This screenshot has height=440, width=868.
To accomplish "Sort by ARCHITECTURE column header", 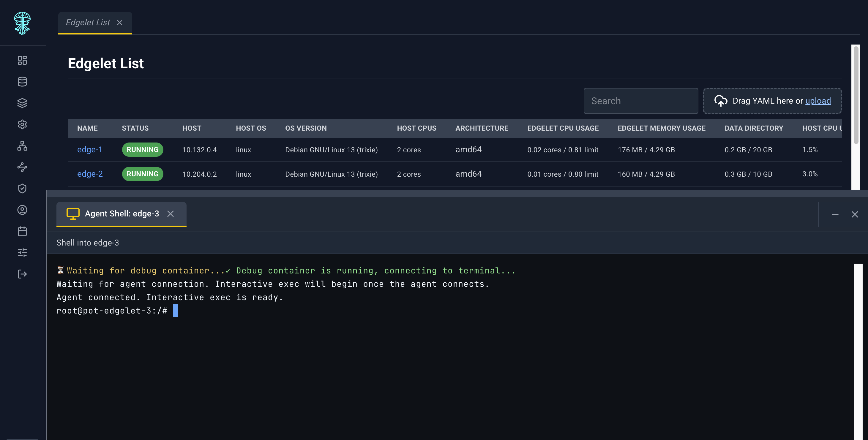I will (x=482, y=128).
